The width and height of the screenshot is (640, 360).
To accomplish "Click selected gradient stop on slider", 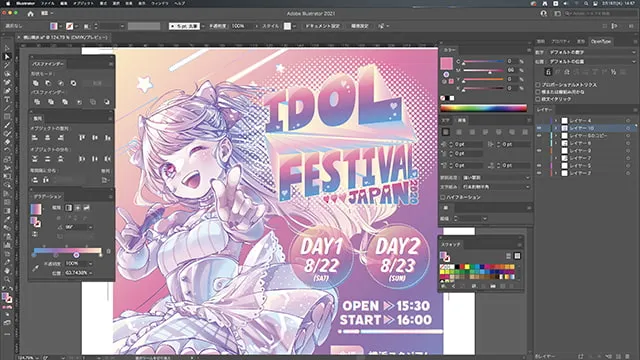I will [76, 255].
